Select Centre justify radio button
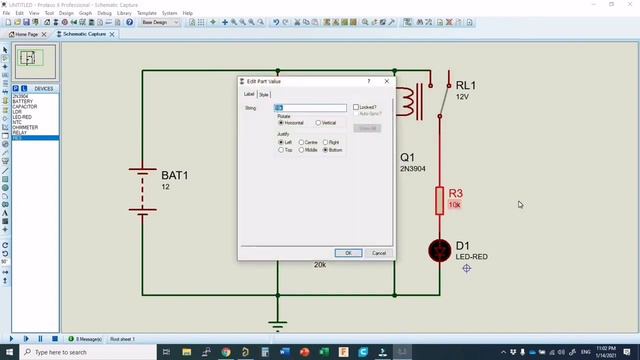The width and height of the screenshot is (640, 360). tap(301, 142)
